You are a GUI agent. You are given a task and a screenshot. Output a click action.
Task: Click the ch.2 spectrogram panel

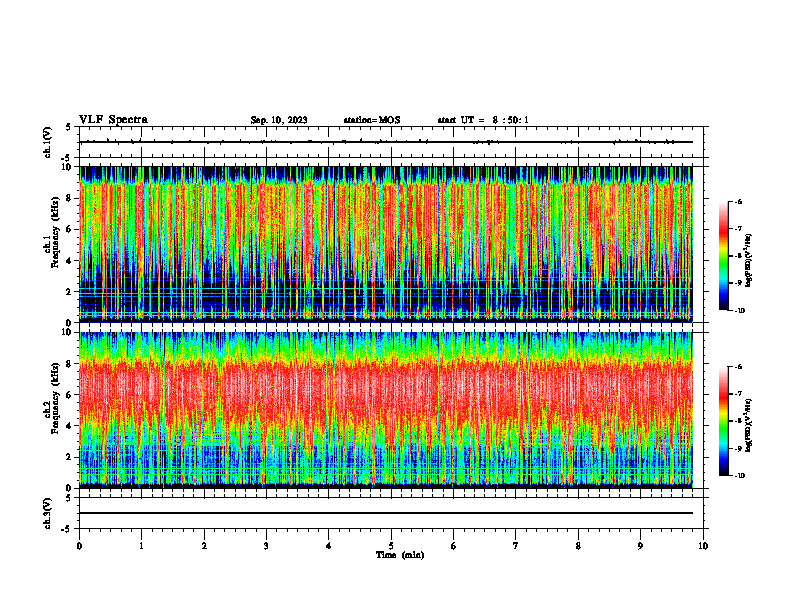pyautogui.click(x=385, y=410)
